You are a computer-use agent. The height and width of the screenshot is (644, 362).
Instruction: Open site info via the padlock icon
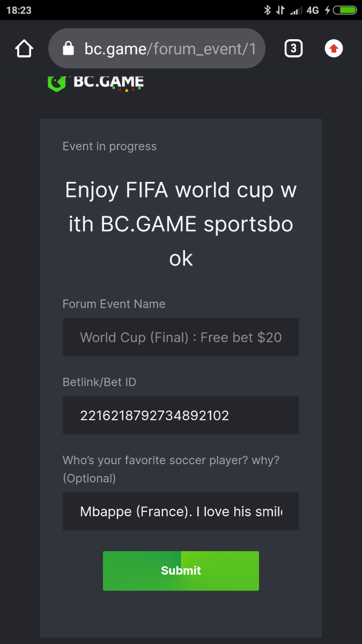[x=68, y=49]
